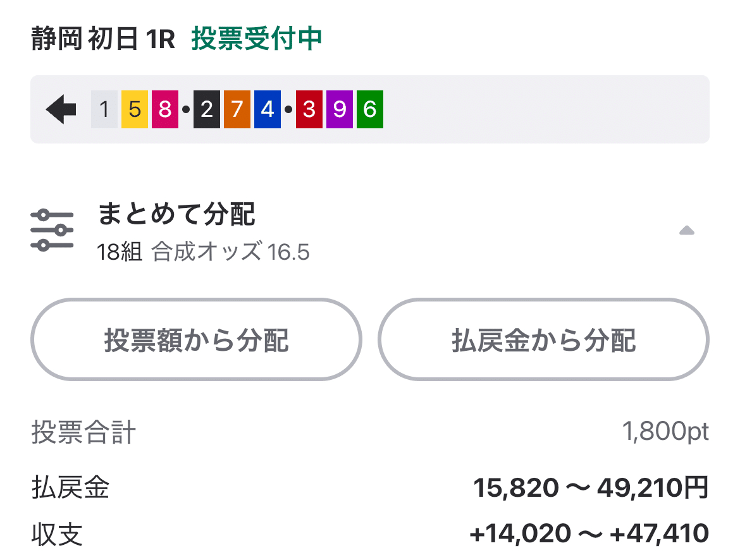The width and height of the screenshot is (740, 560).
Task: Click the blue number 4 badge
Action: [267, 109]
